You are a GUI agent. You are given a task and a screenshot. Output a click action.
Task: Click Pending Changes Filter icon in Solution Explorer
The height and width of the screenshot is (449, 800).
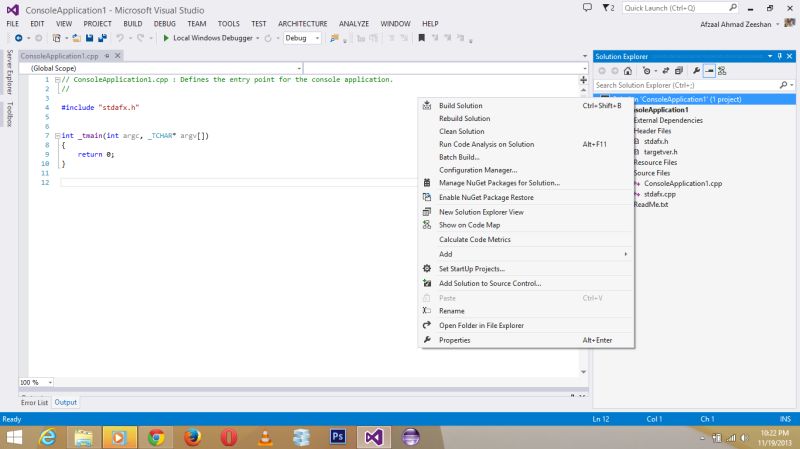(646, 71)
